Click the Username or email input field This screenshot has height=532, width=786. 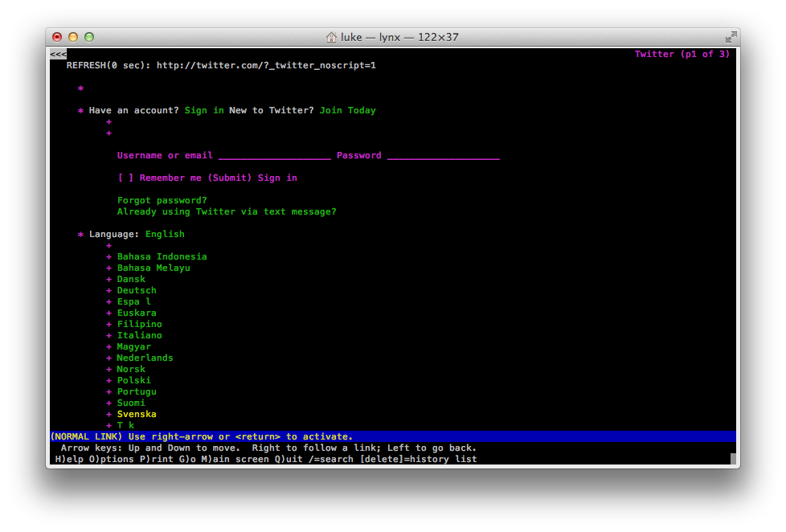(274, 156)
